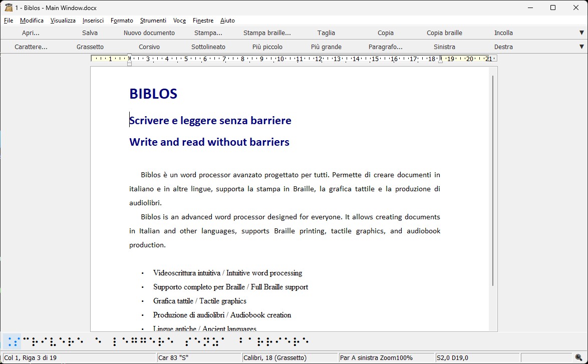This screenshot has height=364, width=588.
Task: Click the magnifier icon in status bar
Action: (x=578, y=357)
